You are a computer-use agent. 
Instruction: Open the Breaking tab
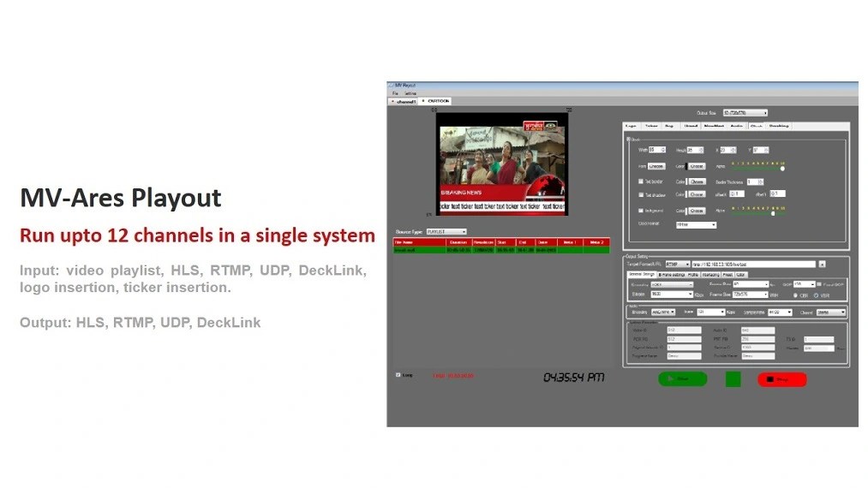[x=779, y=126]
